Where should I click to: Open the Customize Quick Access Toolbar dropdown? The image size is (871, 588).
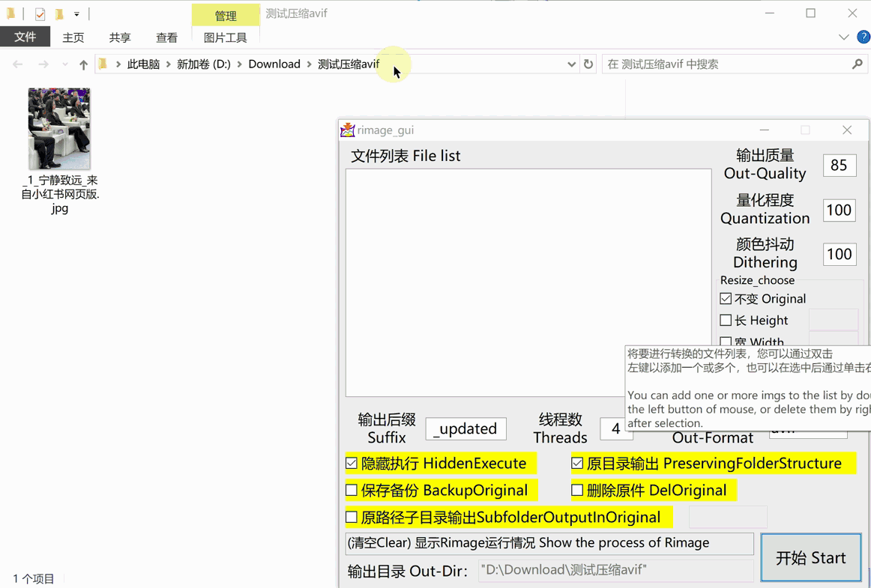[x=76, y=13]
